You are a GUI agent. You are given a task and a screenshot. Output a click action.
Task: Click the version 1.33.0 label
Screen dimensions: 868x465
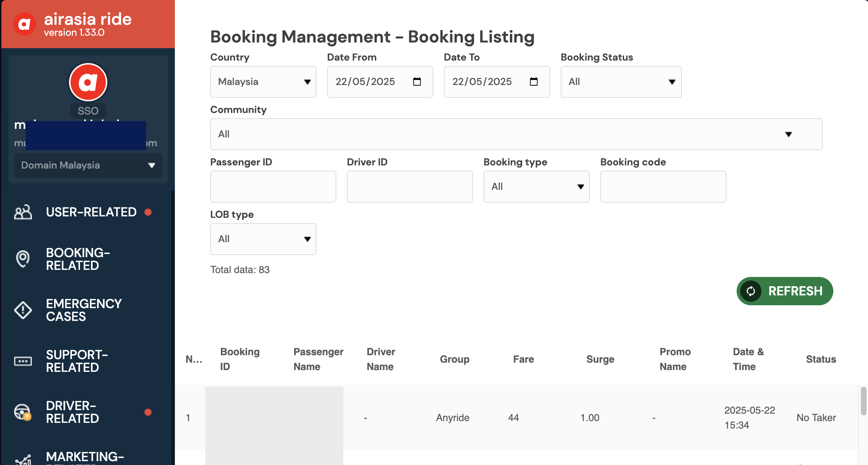click(74, 33)
